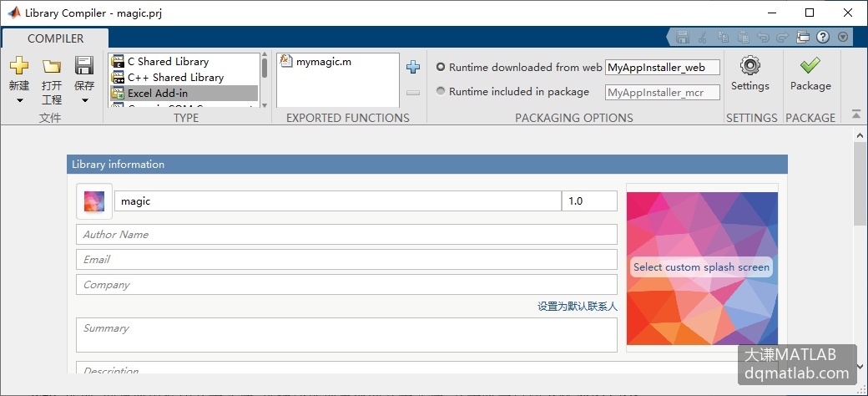
Task: Click the green Package checkmark
Action: 810,66
